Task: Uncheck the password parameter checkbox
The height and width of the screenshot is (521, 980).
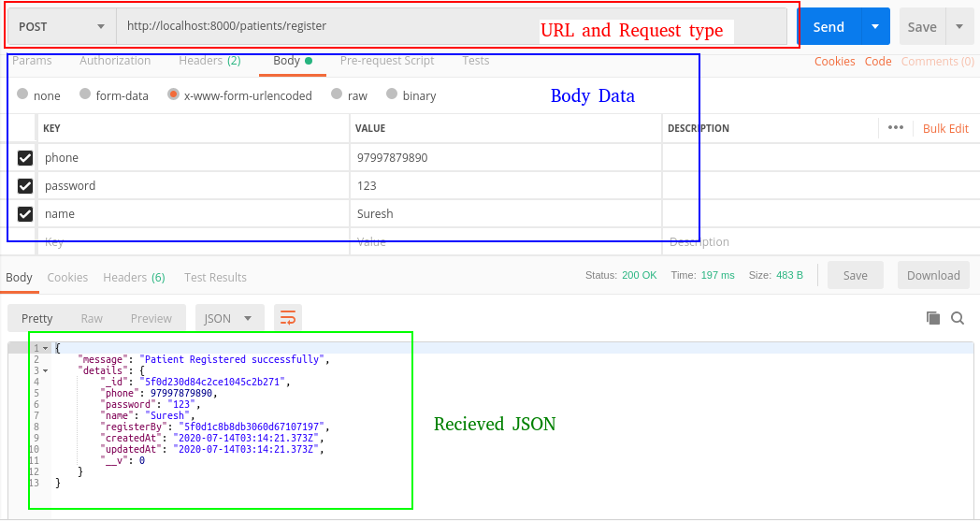Action: click(25, 186)
